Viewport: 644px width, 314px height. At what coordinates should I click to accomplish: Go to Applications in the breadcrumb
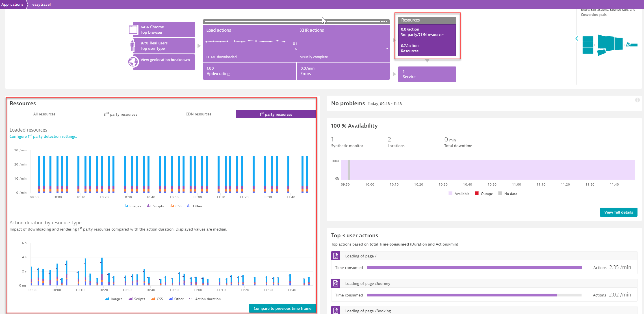tap(12, 4)
